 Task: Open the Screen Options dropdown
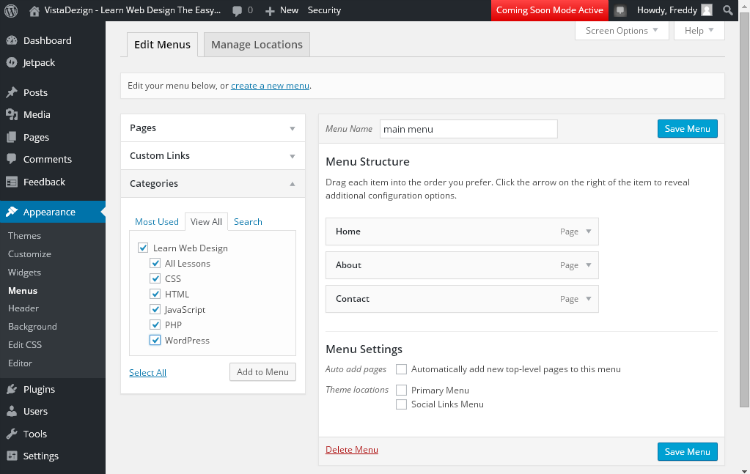click(622, 31)
